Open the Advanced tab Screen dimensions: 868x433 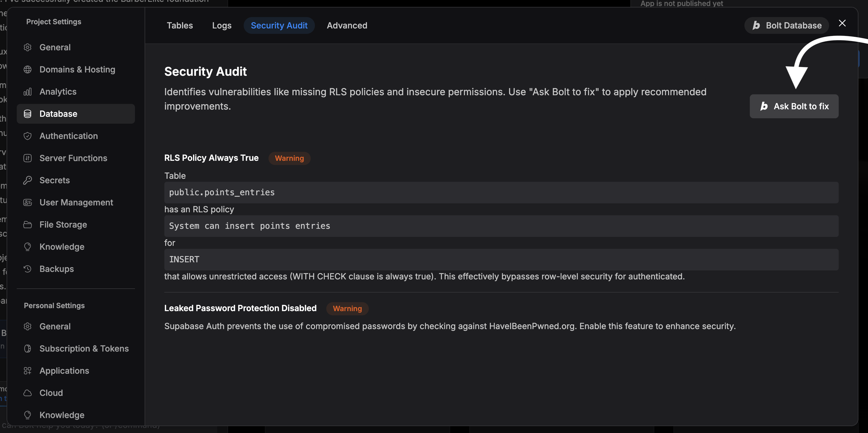click(347, 25)
